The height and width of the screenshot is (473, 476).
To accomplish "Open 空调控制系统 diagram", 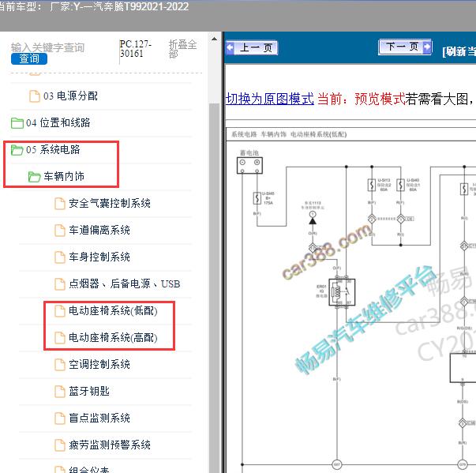I will click(x=99, y=364).
